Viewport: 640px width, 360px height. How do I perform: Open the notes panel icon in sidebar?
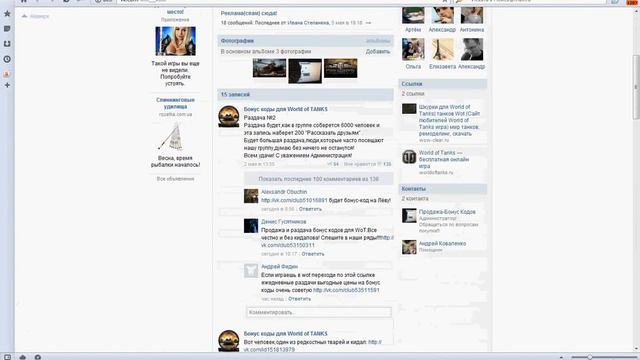[x=7, y=29]
